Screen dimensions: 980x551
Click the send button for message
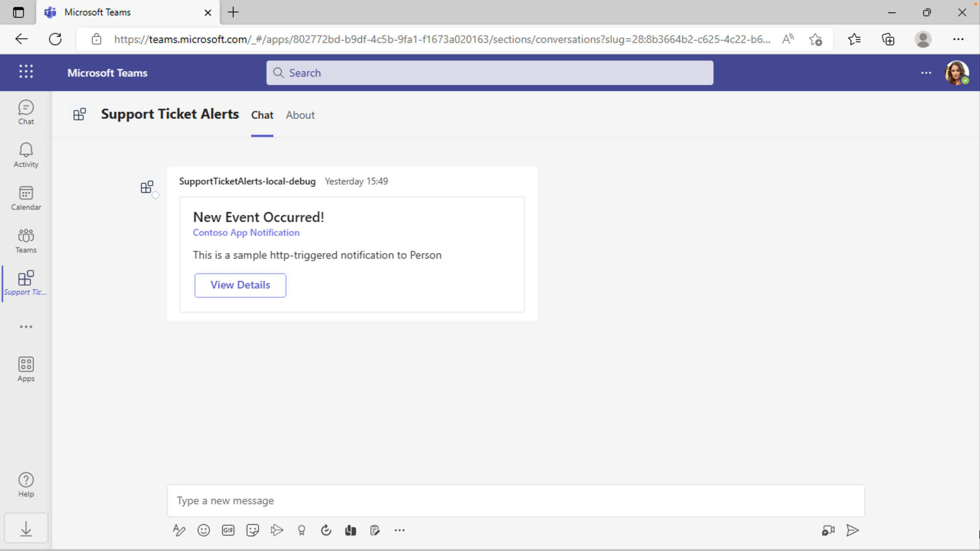[x=852, y=530]
